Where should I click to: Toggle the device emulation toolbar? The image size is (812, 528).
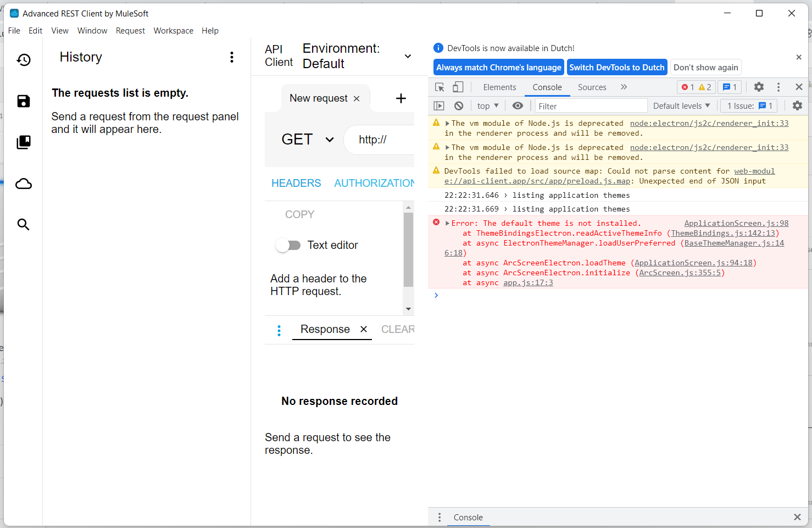[x=459, y=87]
